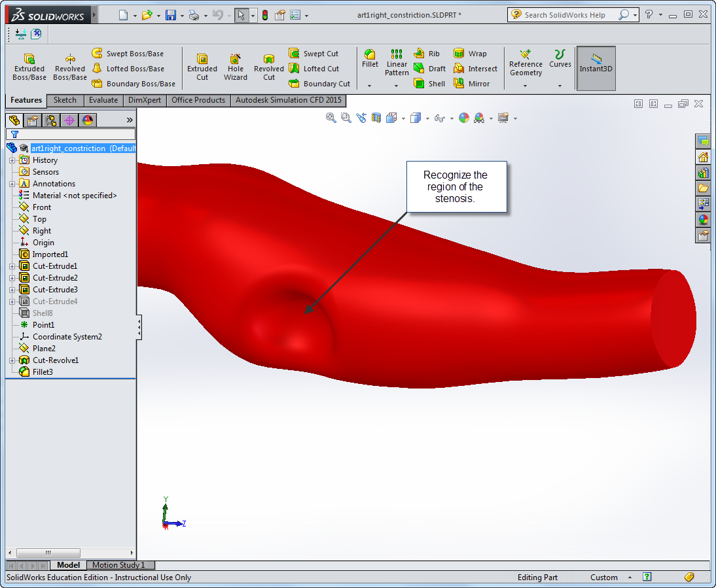716x588 pixels.
Task: Click the feature tree filter field
Action: 71,134
